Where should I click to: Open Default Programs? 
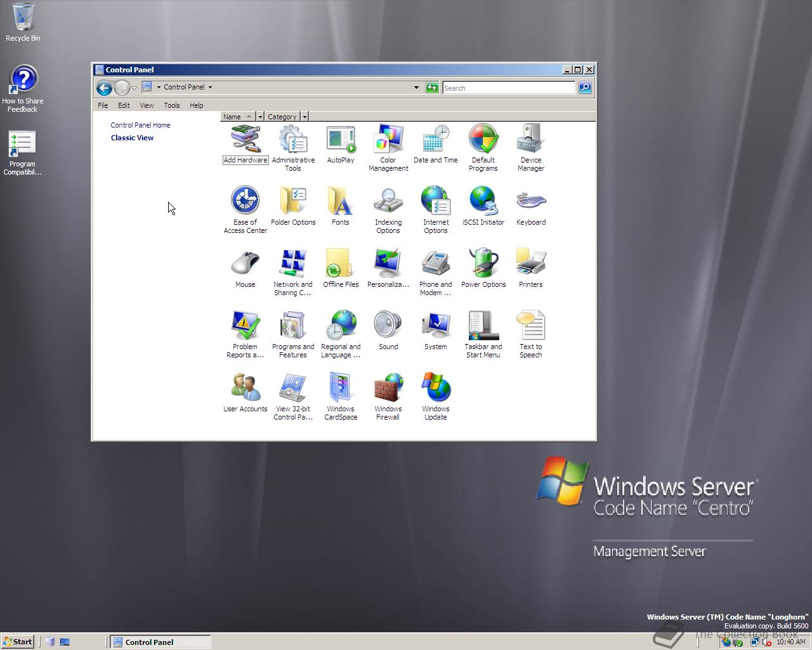483,149
